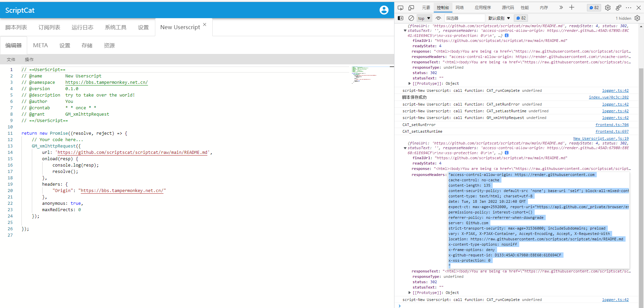Click the info badge on the second logged object
The width and height of the screenshot is (644, 308).
click(506, 153)
